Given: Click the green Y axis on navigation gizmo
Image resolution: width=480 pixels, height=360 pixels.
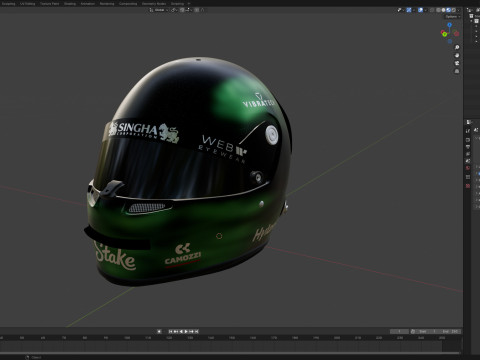Looking at the screenshot, I should point(444,34).
